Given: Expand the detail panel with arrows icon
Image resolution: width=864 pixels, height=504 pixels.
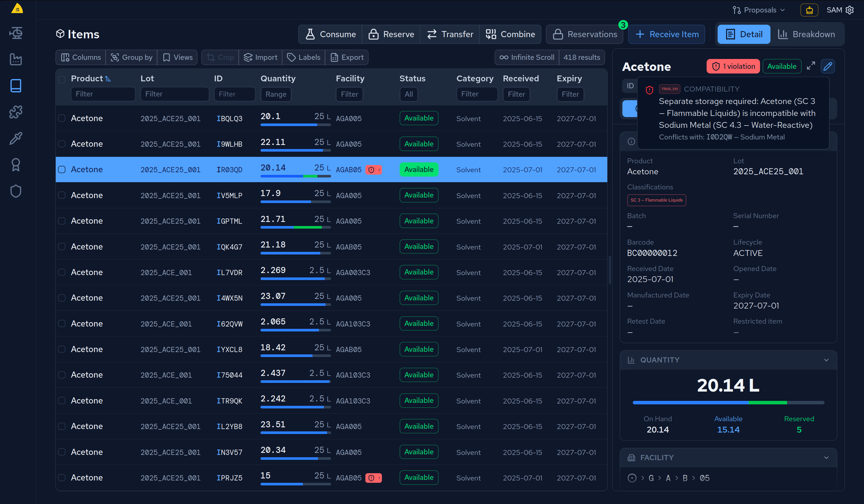Looking at the screenshot, I should 811,66.
